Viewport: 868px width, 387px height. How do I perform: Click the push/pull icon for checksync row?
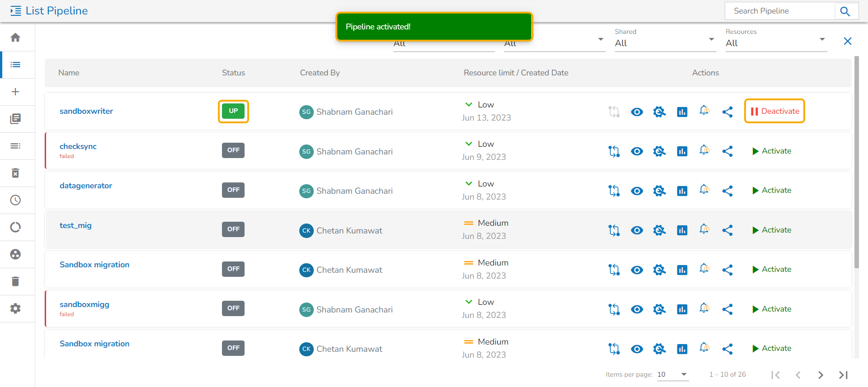pos(614,151)
